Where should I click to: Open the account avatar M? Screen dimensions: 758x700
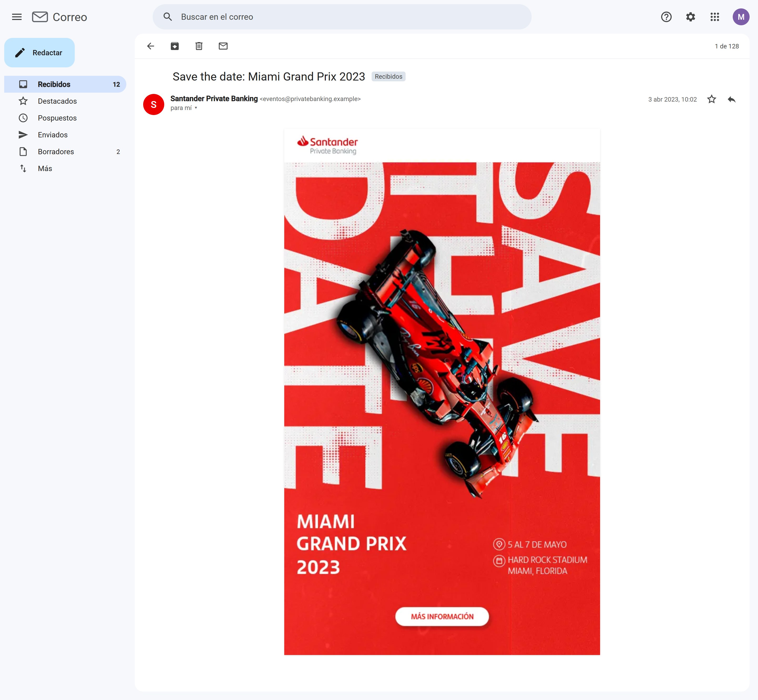coord(741,17)
